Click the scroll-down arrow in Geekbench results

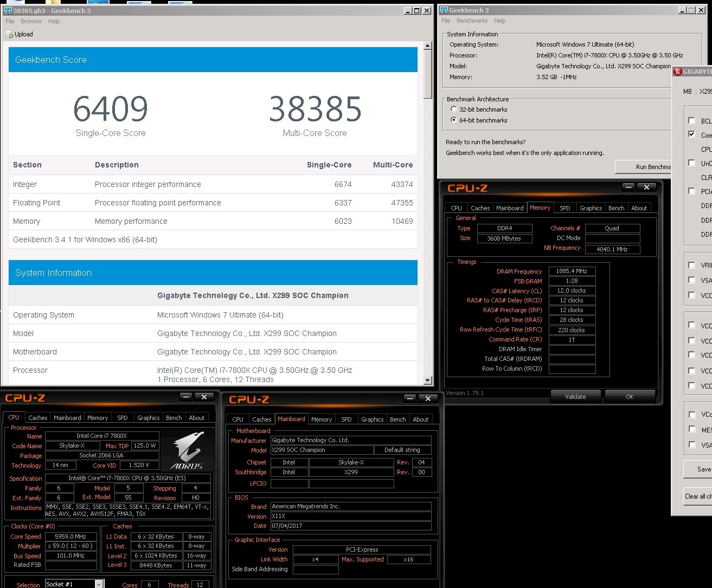click(428, 380)
